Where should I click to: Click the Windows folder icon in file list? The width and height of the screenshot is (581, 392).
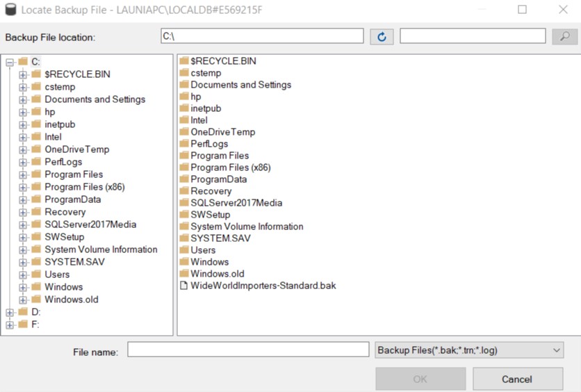pyautogui.click(x=184, y=262)
